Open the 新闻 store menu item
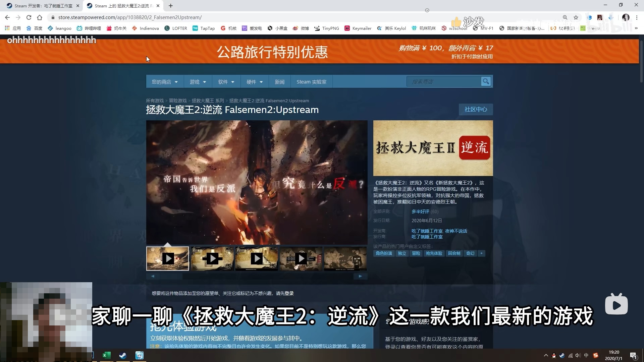Screen dimensions: 644x362 coord(279,82)
